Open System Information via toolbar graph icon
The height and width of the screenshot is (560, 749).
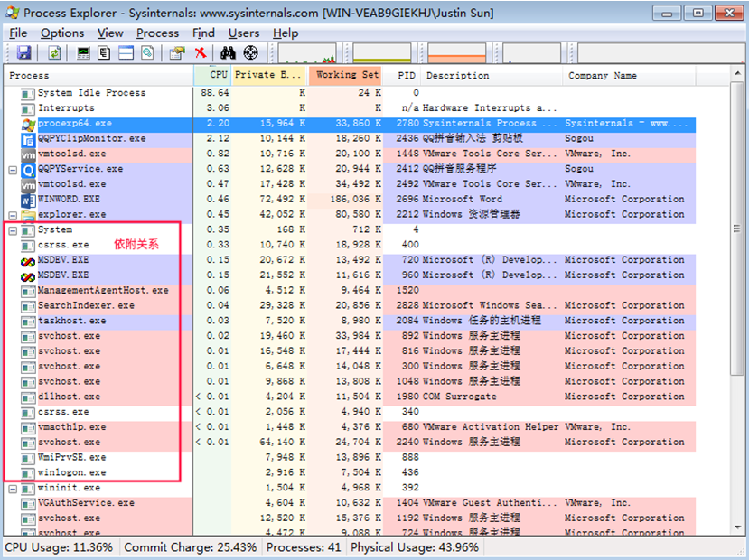[x=84, y=52]
